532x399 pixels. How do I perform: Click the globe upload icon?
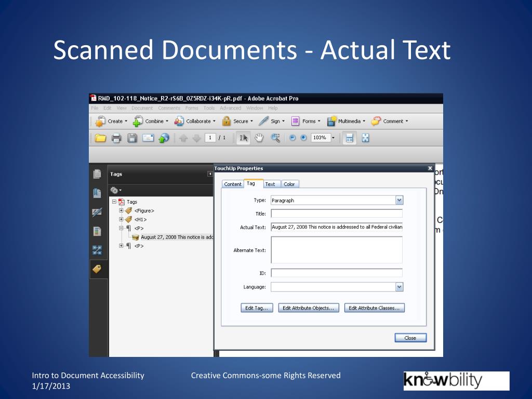(164, 138)
